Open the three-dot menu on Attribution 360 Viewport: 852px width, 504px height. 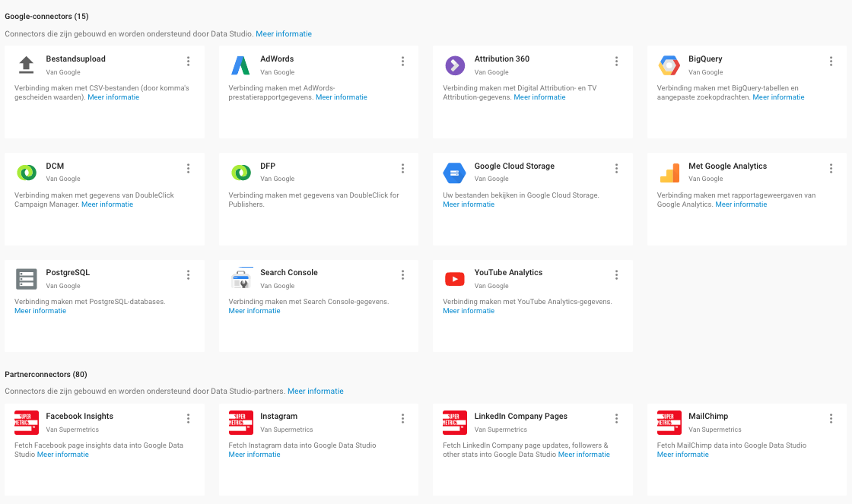pos(617,62)
